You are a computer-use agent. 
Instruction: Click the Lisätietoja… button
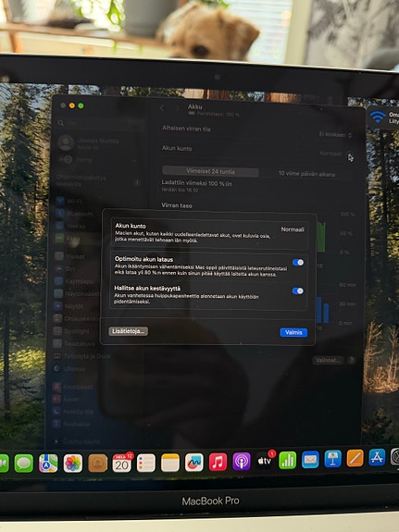pos(129,331)
